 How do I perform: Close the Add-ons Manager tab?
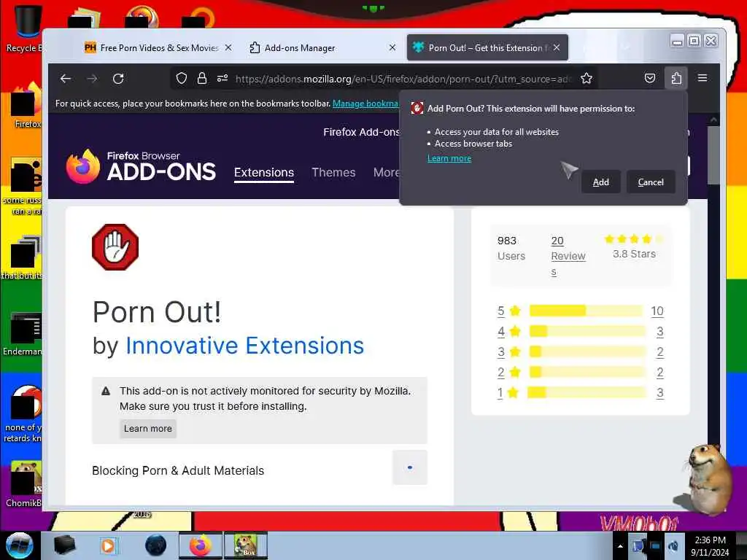[392, 47]
